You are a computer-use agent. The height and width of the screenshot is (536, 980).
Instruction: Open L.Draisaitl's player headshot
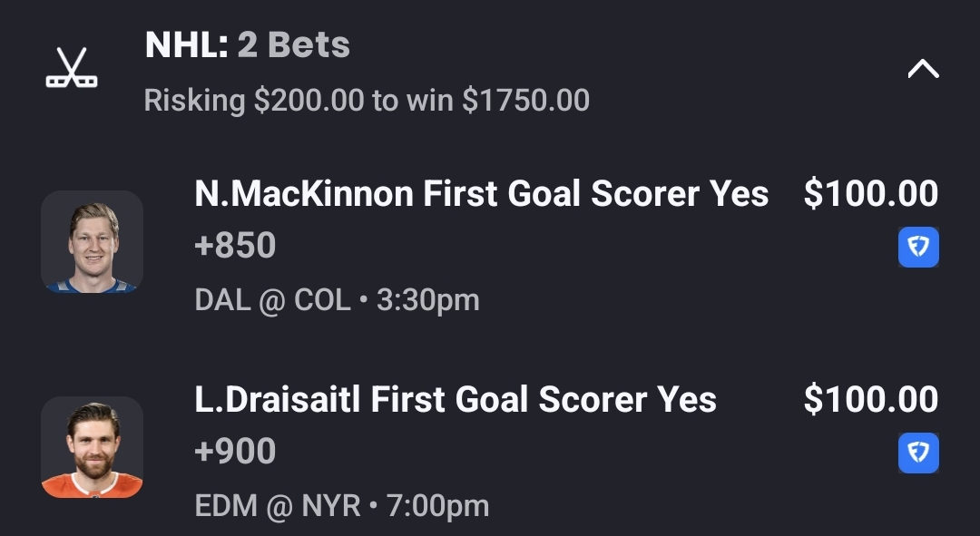click(x=92, y=447)
